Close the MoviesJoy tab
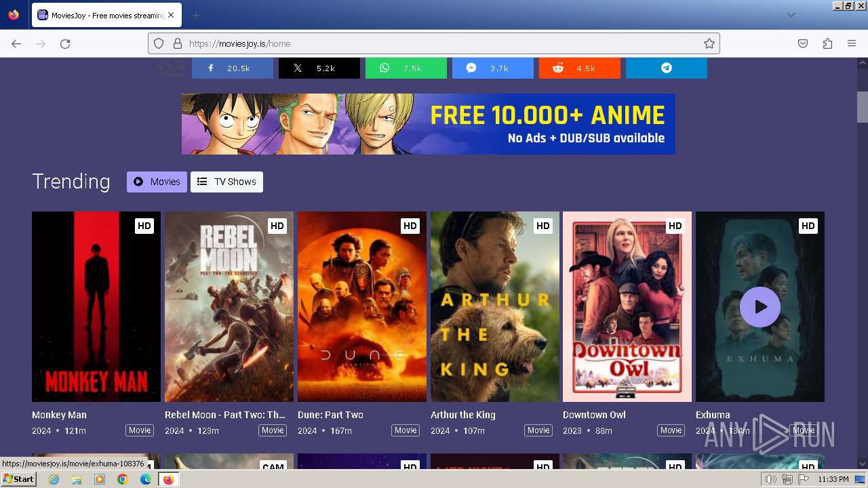The image size is (868, 488). [170, 15]
